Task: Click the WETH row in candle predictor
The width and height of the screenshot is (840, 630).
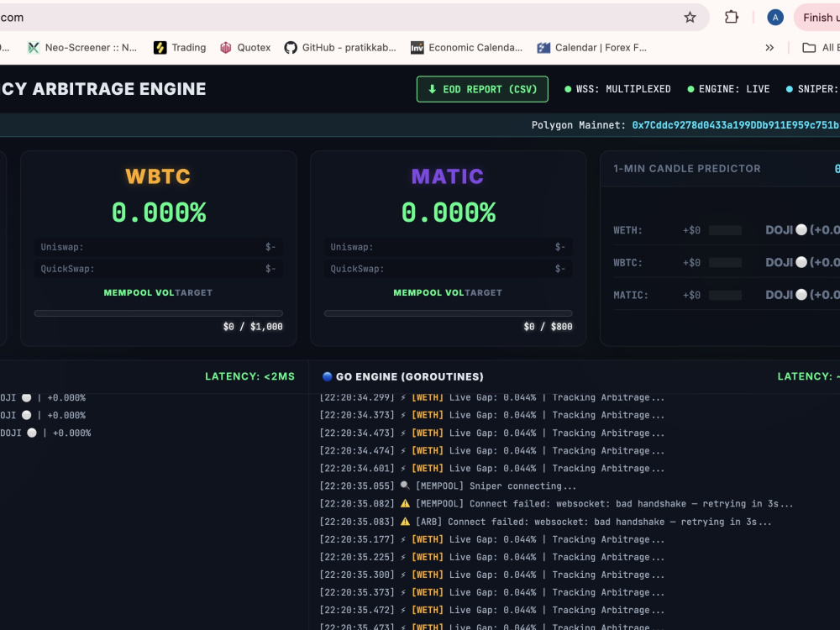Action: tap(727, 230)
